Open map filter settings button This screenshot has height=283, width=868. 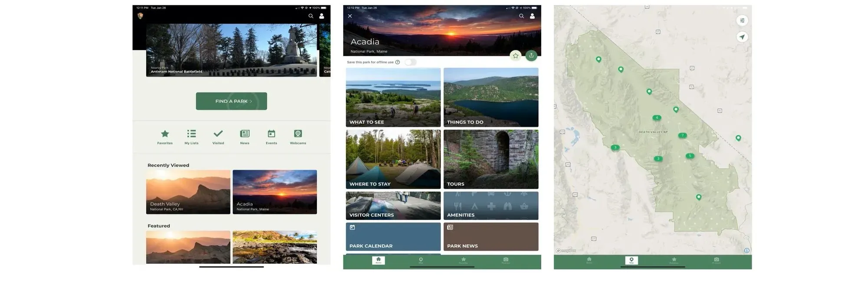[x=742, y=20]
